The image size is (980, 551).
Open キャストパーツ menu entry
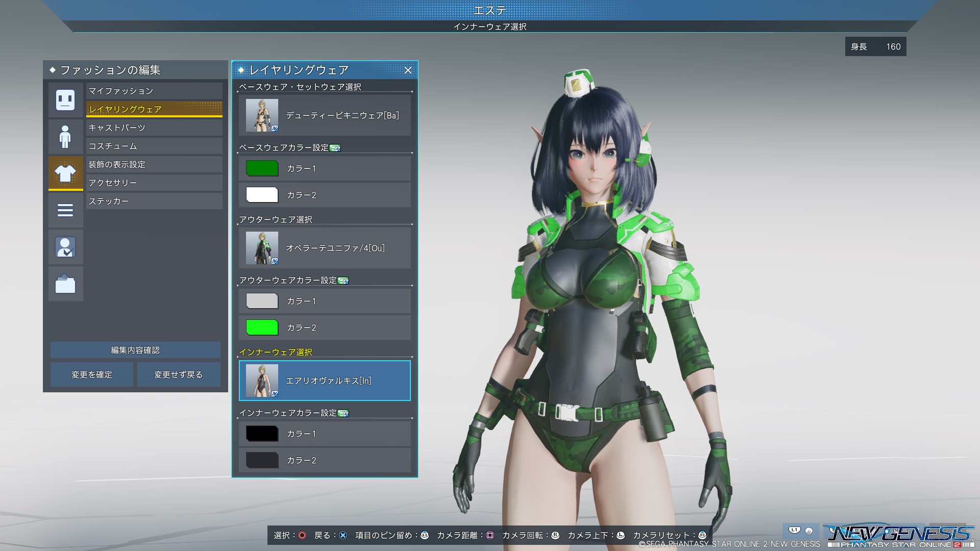pyautogui.click(x=154, y=128)
